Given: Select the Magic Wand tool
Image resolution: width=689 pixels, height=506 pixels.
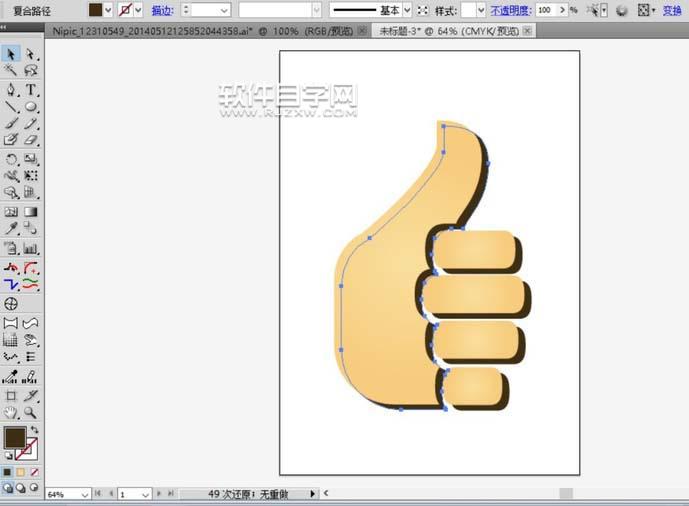Looking at the screenshot, I should pyautogui.click(x=11, y=71).
